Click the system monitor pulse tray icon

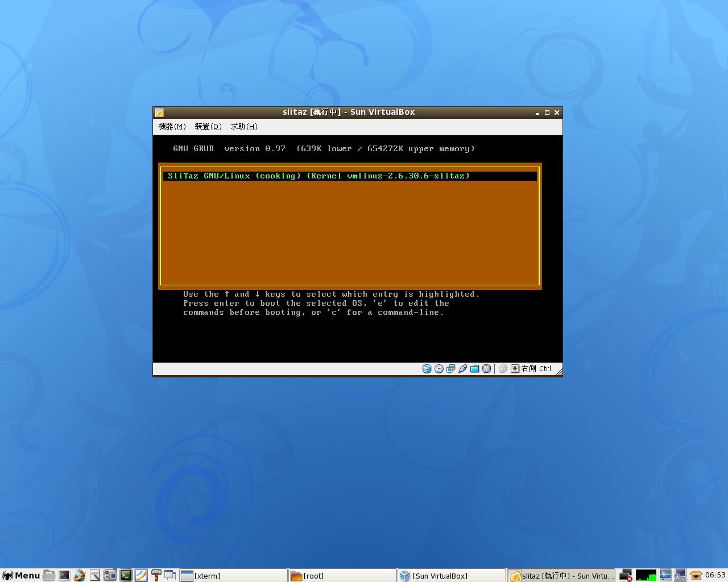(x=665, y=575)
